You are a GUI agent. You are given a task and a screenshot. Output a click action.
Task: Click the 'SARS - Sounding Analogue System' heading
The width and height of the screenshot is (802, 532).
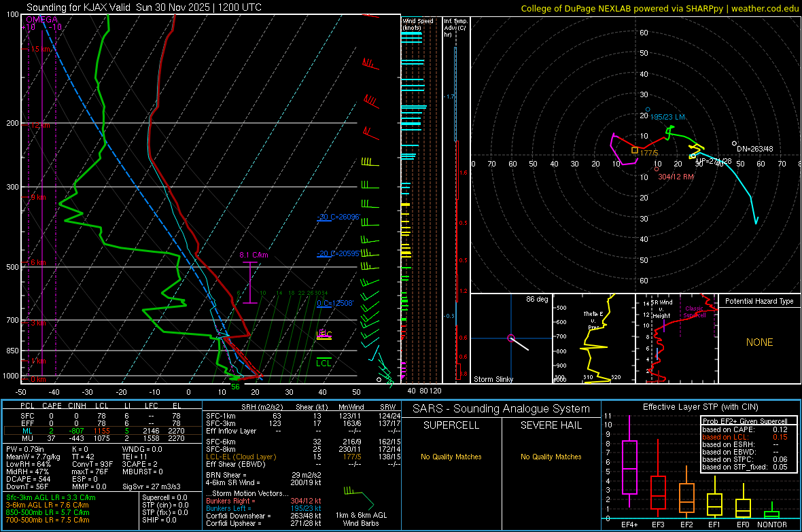502,409
